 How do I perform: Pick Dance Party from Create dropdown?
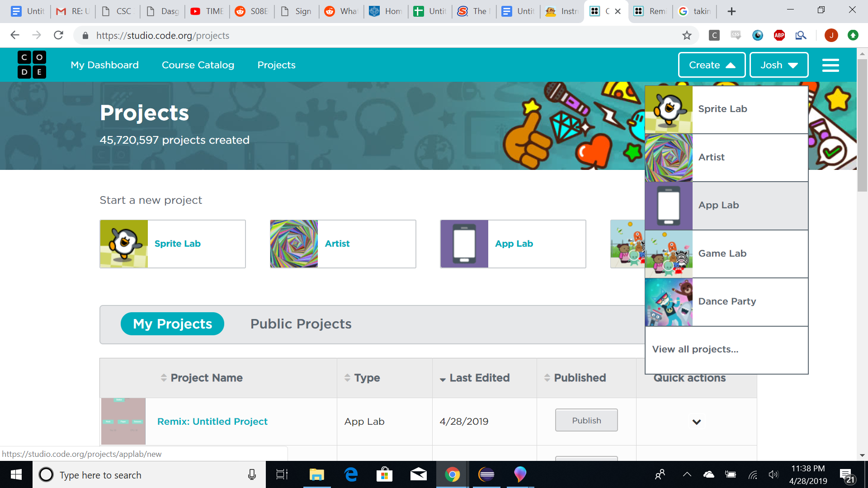[x=726, y=301]
